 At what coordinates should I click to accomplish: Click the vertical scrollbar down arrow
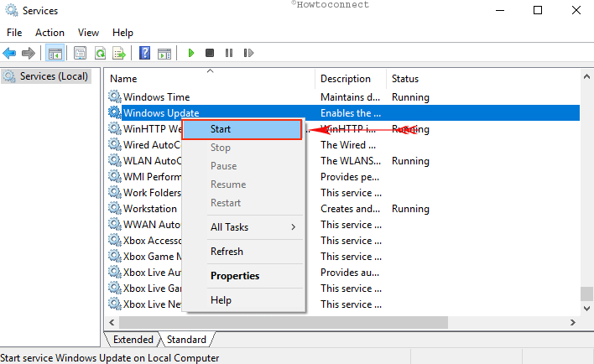pos(586,309)
